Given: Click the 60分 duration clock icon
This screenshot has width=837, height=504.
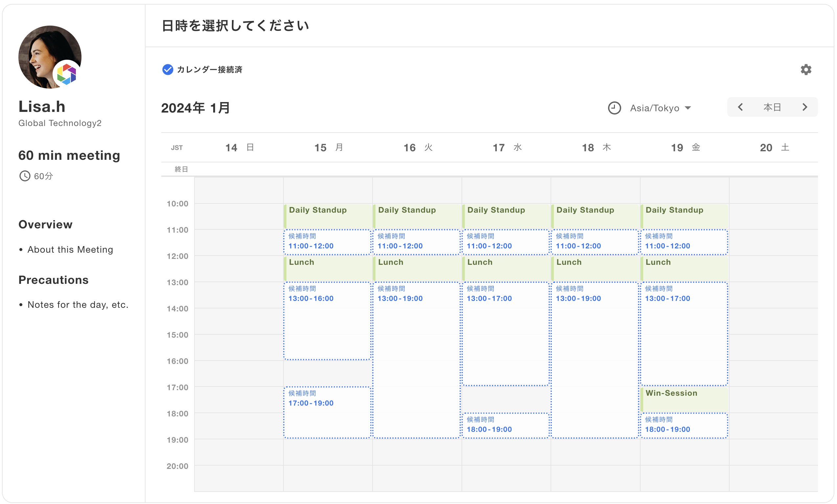Looking at the screenshot, I should pos(24,176).
